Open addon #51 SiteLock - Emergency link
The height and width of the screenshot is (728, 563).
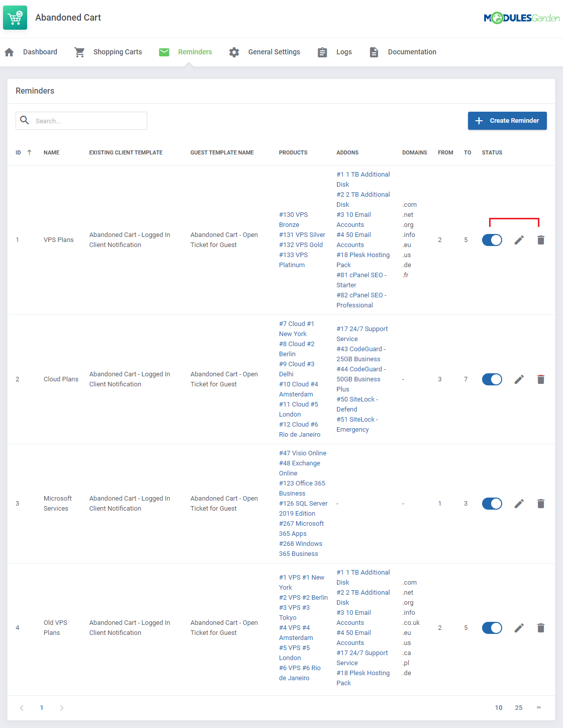pyautogui.click(x=357, y=425)
